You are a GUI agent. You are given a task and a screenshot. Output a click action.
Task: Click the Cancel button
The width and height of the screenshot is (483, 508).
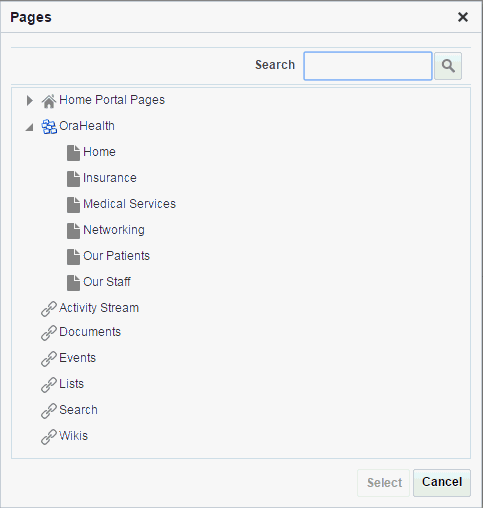[x=442, y=483]
